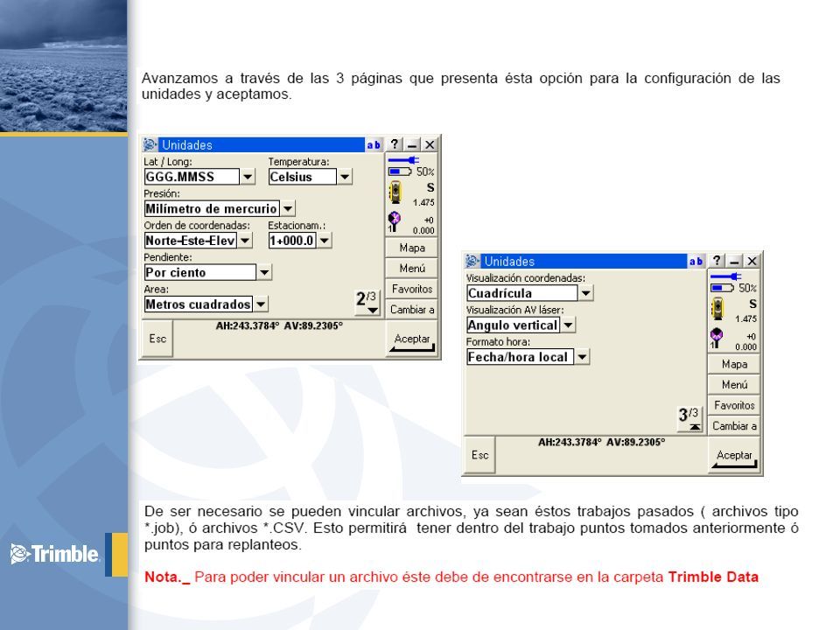
Task: Click ab keyboard icon in right titlebar
Action: 696,261
